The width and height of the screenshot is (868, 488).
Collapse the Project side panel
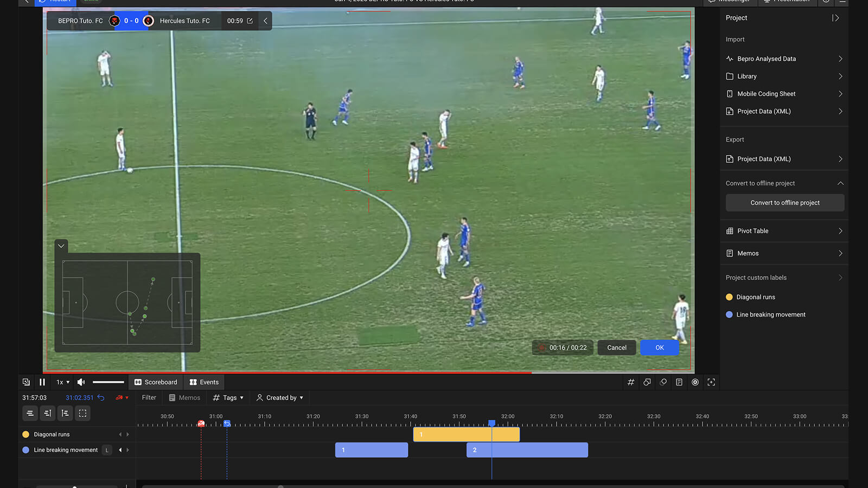point(835,18)
